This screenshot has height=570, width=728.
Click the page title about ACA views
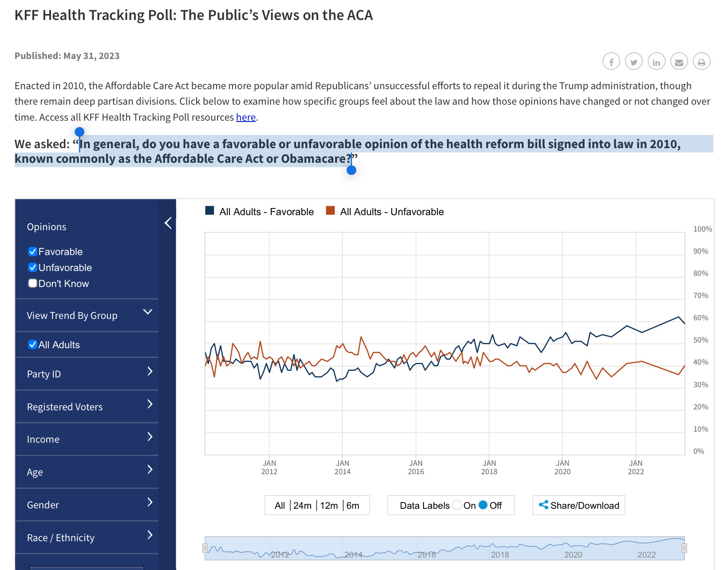[x=194, y=15]
